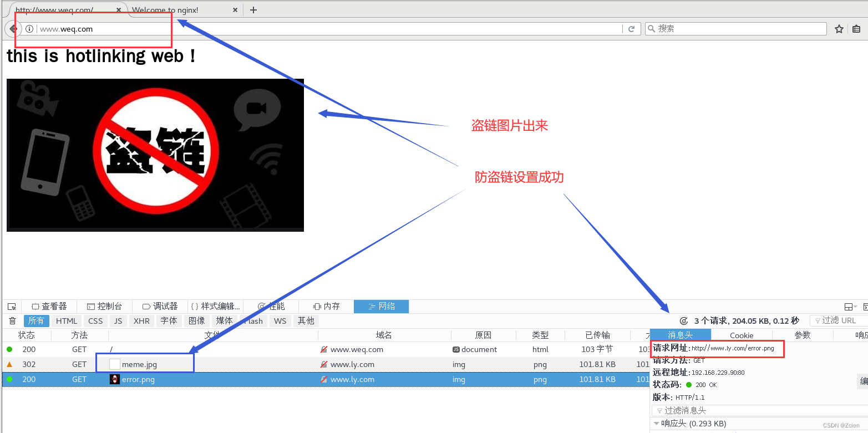Screen dimensions: 868x433
Task: Sort requests by the 已传输 column header
Action: [597, 335]
